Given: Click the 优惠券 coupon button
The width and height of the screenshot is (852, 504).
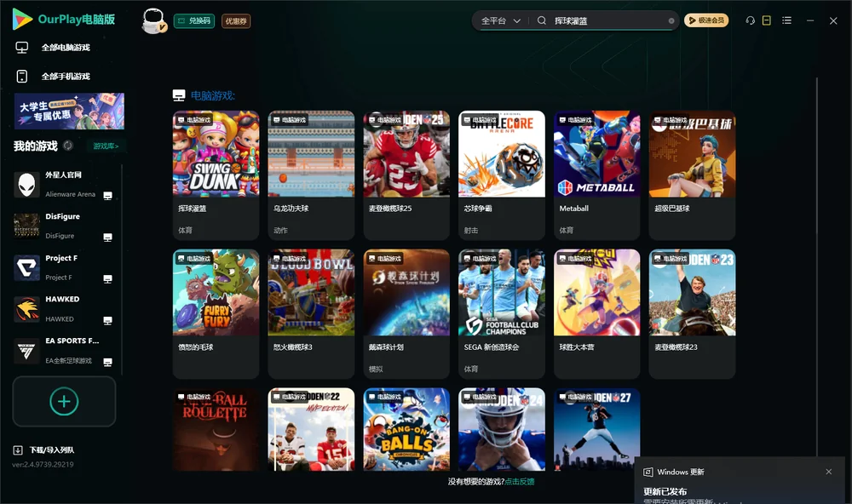Looking at the screenshot, I should tap(236, 20).
